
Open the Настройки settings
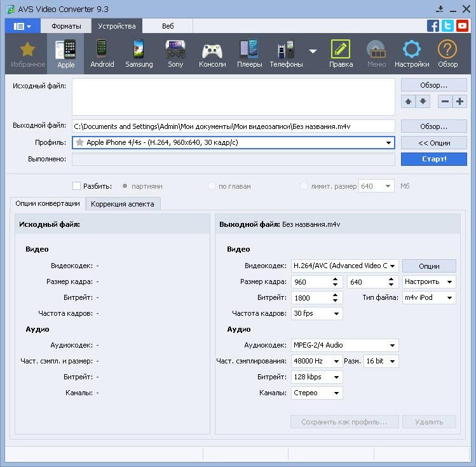(x=412, y=54)
